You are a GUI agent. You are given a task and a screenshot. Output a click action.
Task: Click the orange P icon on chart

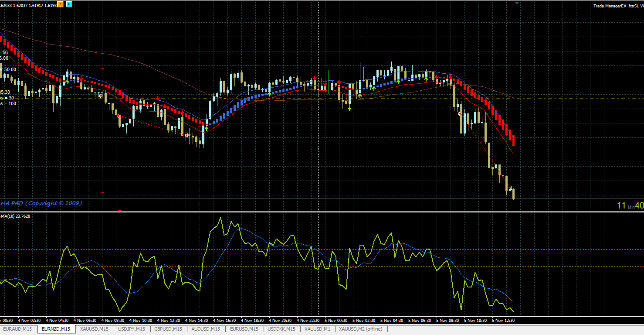pos(60,4)
